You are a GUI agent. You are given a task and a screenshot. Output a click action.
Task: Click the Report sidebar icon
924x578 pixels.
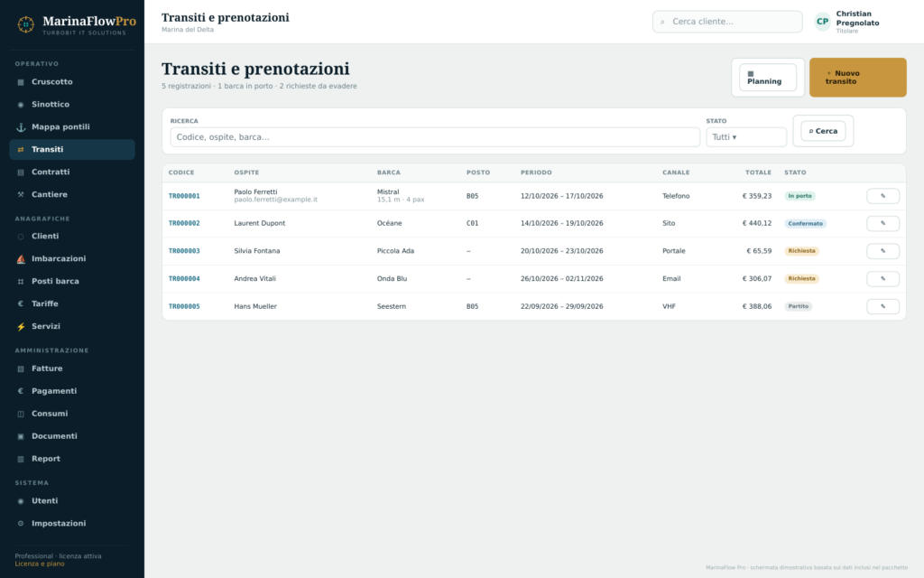pyautogui.click(x=21, y=459)
